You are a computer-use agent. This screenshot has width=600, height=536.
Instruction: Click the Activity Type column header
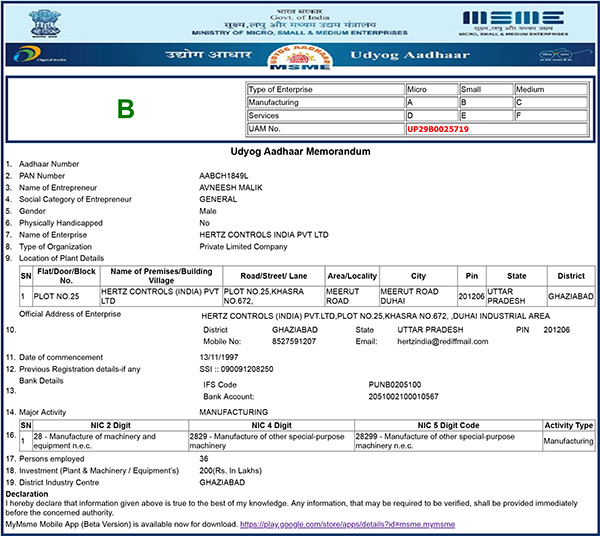click(x=569, y=425)
